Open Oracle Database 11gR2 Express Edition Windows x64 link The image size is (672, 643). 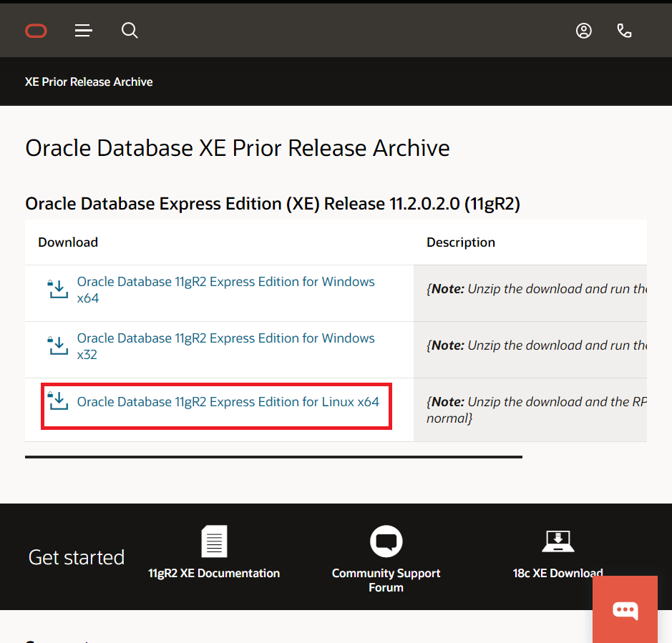point(226,290)
